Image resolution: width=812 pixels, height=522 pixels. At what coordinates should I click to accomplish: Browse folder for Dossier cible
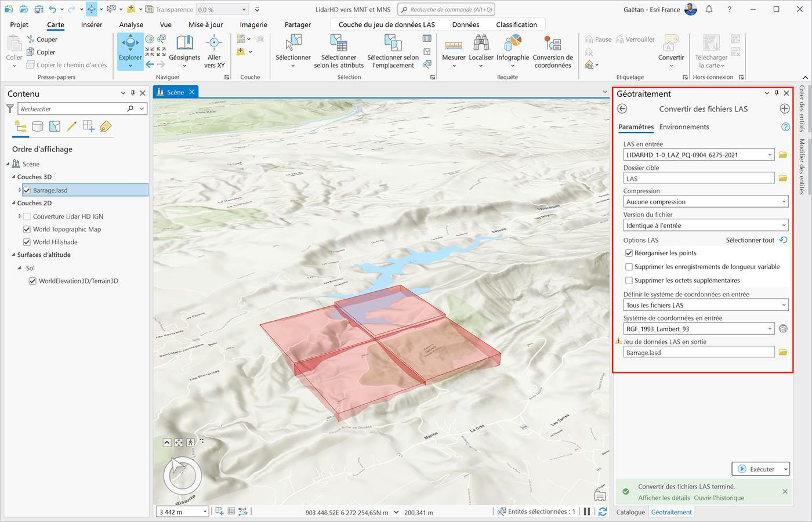pyautogui.click(x=783, y=178)
